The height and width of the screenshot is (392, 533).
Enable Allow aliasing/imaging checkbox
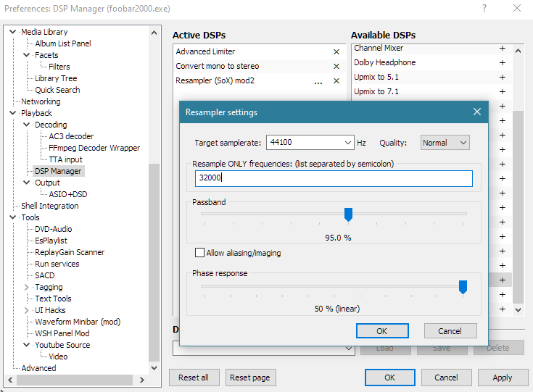pyautogui.click(x=199, y=253)
